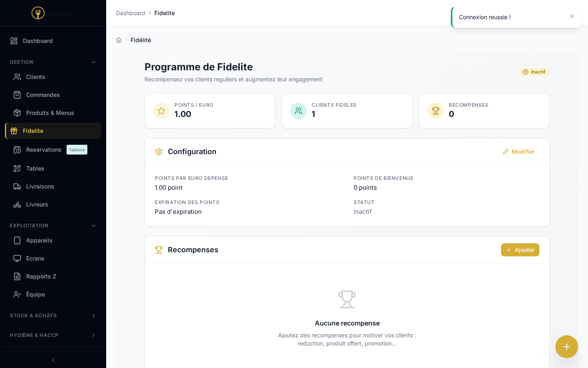Open the Dashboard sidebar item

pyautogui.click(x=53, y=41)
